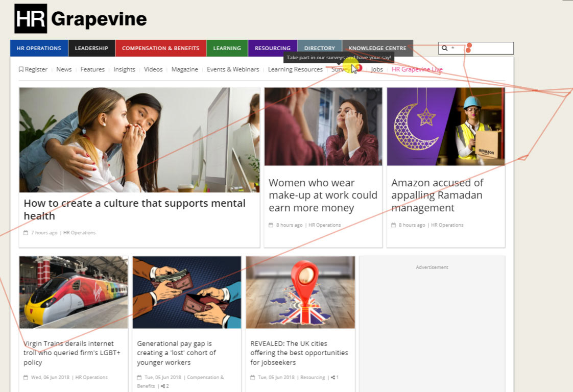Viewport: 573px width, 392px height.
Task: Select the Knowledge Centre tab
Action: click(377, 48)
